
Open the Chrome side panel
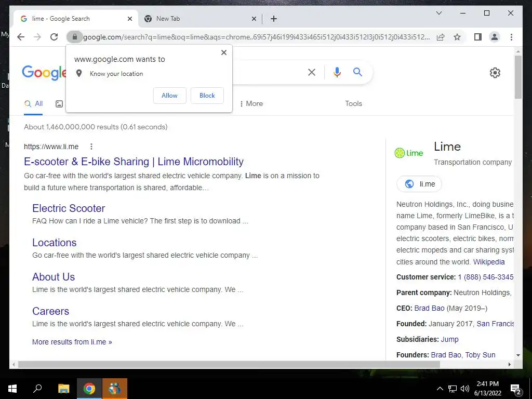point(478,37)
